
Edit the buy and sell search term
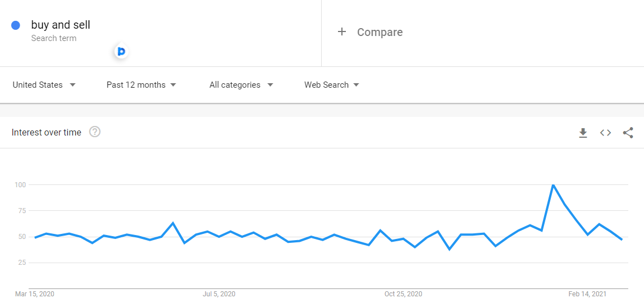pos(61,25)
